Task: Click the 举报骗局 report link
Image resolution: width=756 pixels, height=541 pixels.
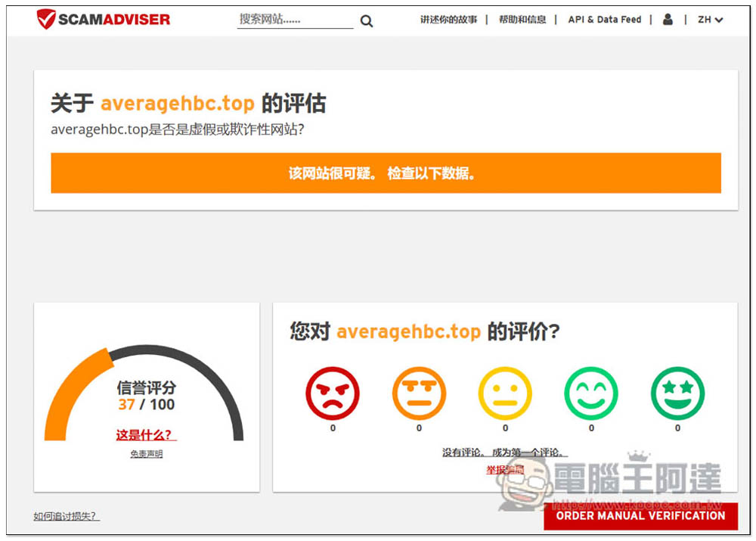Action: [505, 470]
